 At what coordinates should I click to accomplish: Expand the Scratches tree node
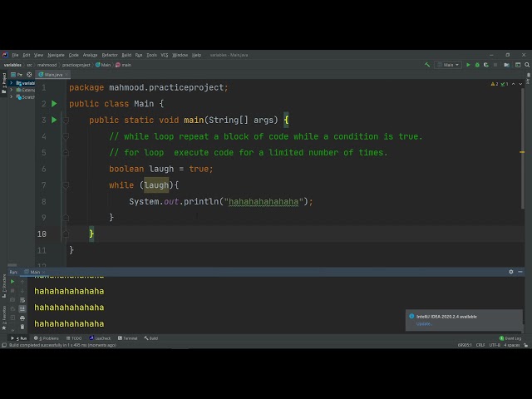12,97
